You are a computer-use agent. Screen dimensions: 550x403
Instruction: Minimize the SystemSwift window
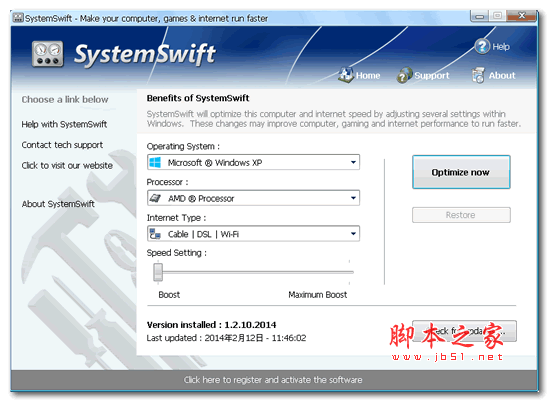coord(479,16)
